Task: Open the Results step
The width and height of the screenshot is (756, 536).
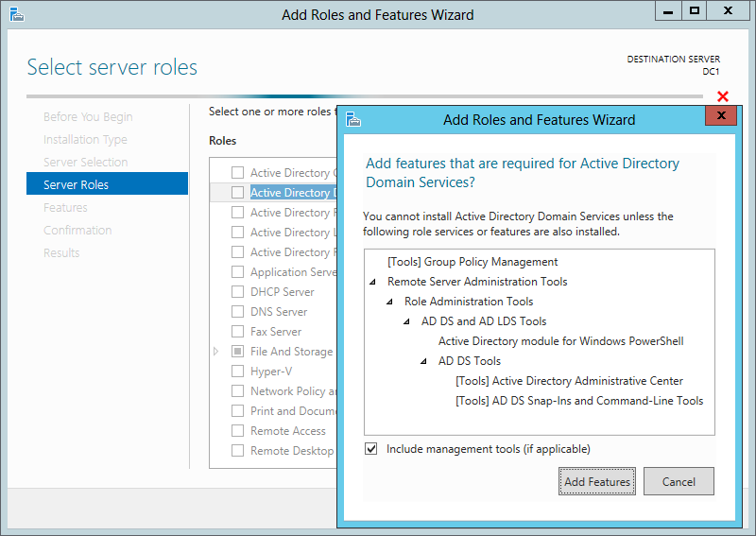Action: coord(61,252)
